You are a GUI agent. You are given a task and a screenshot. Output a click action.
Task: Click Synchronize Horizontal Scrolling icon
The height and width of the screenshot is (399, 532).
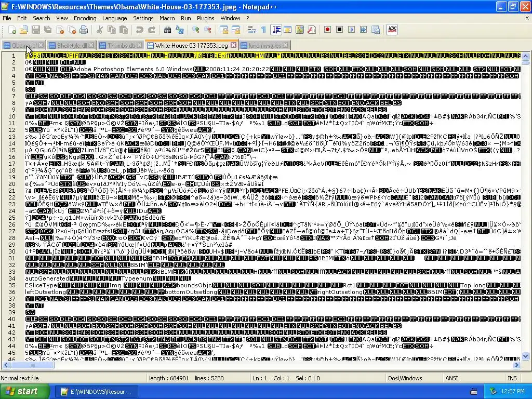tap(236, 30)
